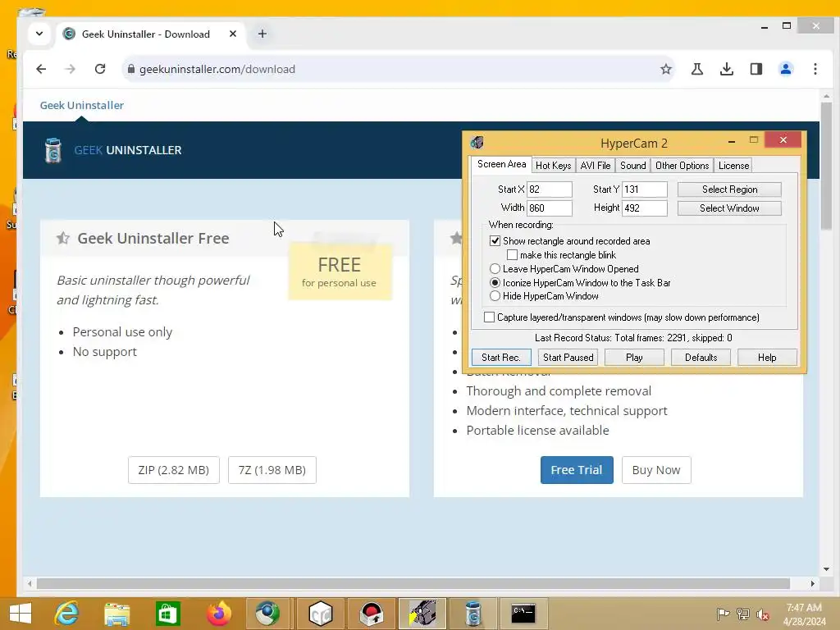Enable Capture layered/transparent windows checkbox

point(489,317)
